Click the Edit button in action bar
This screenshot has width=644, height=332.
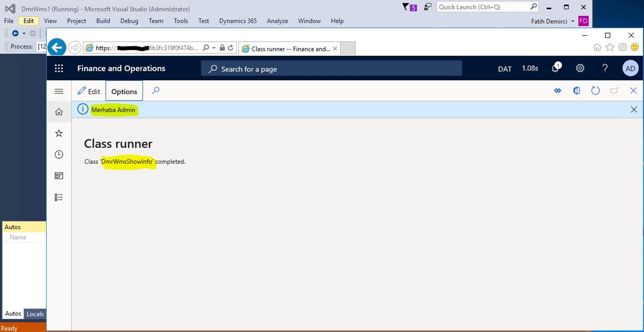[x=89, y=91]
